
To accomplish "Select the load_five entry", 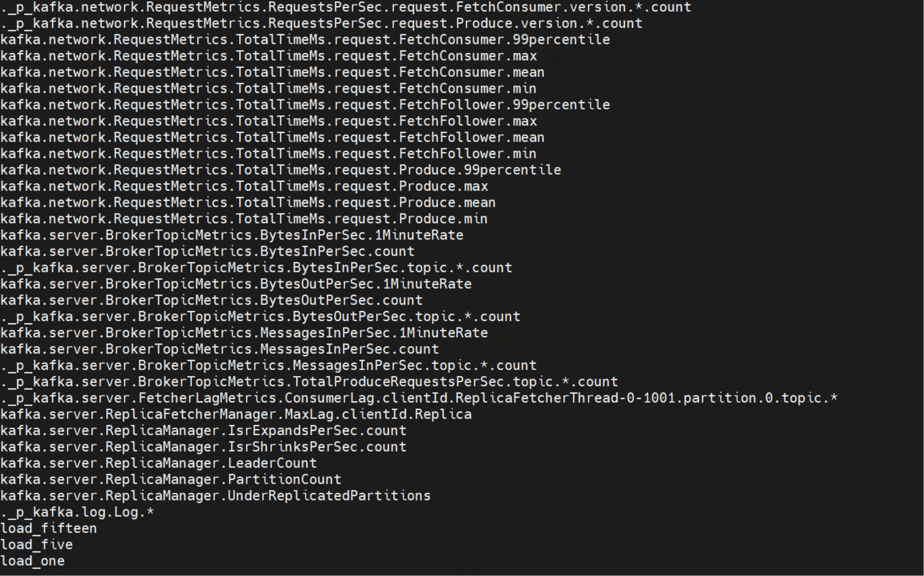I will pos(37,545).
